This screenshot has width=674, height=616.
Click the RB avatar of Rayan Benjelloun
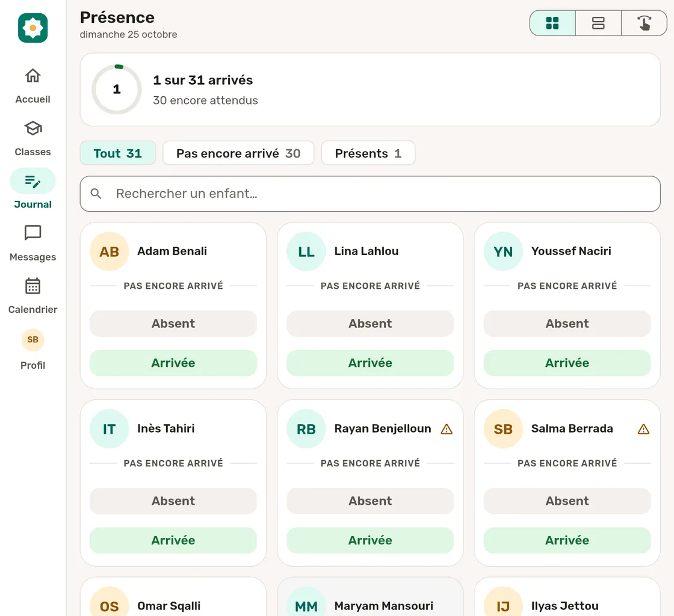click(x=306, y=429)
